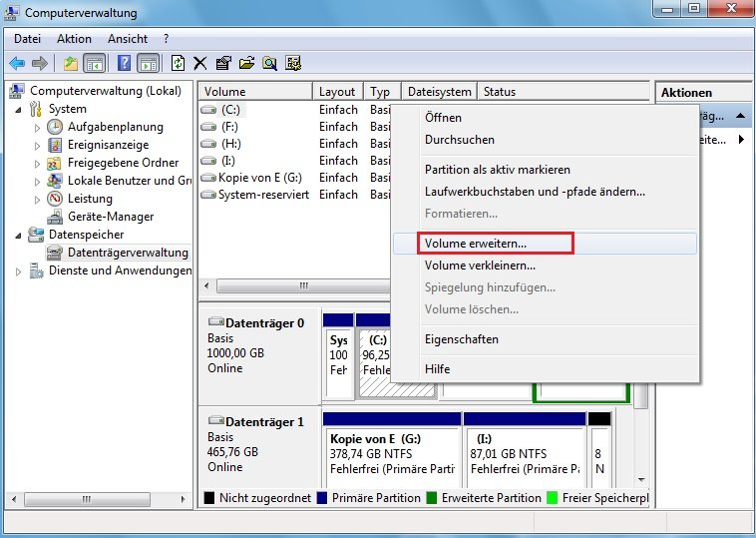Choose Eigenschaften in context menu

[x=546, y=339]
